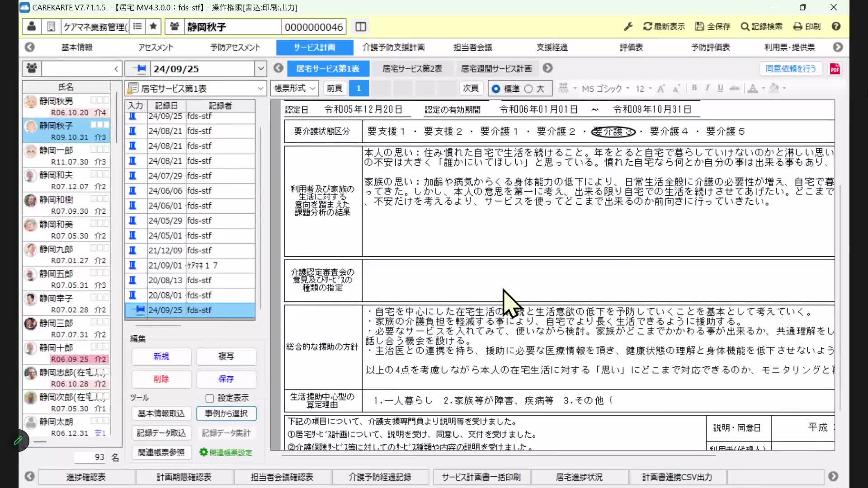Click the PDF export icon

[x=835, y=69]
